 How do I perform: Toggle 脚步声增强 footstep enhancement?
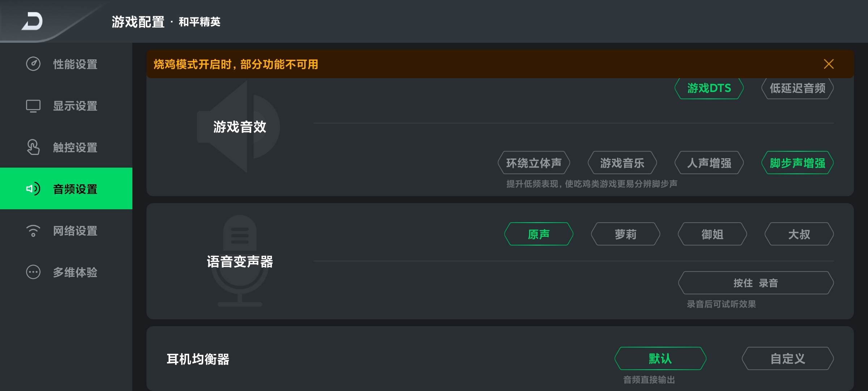tap(797, 163)
